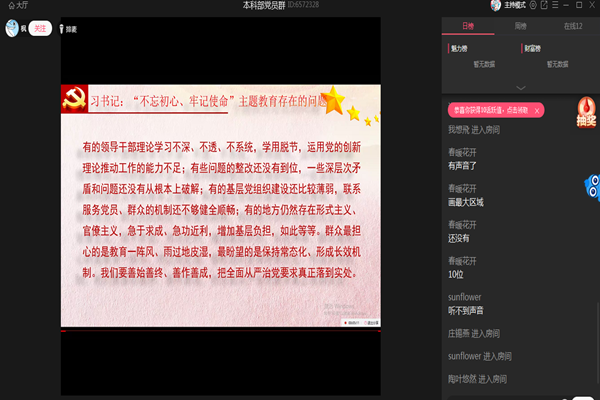Click the room ID 6572328
The height and width of the screenshot is (400, 600).
pos(303,5)
